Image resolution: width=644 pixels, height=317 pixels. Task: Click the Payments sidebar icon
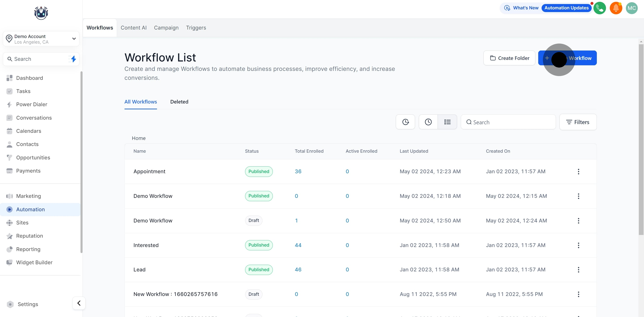pos(9,171)
